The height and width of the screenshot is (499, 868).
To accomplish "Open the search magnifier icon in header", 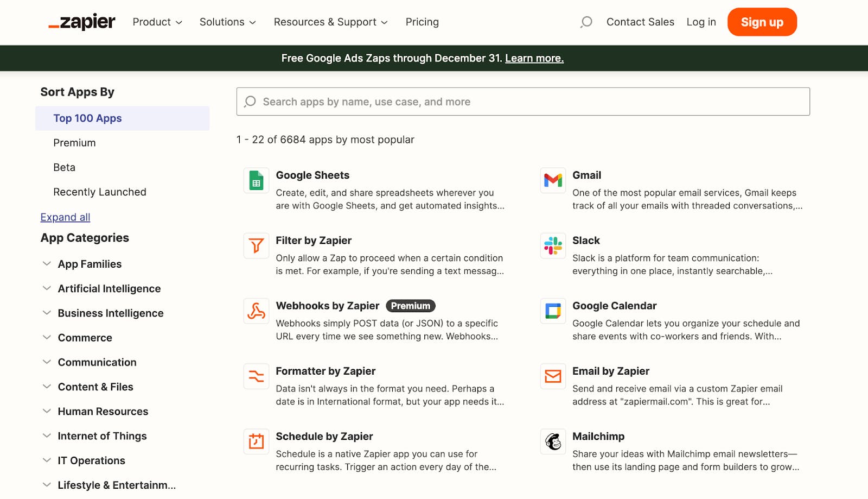I will [x=586, y=22].
